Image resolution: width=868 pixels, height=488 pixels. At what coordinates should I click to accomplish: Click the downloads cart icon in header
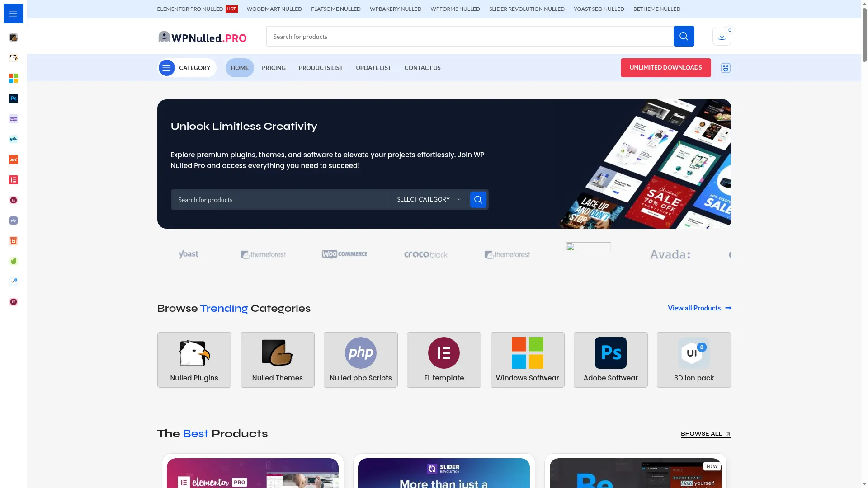point(722,36)
